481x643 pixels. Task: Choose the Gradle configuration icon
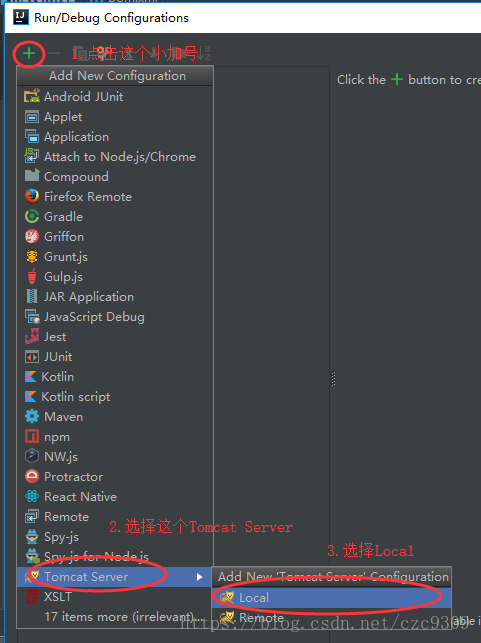pos(32,217)
